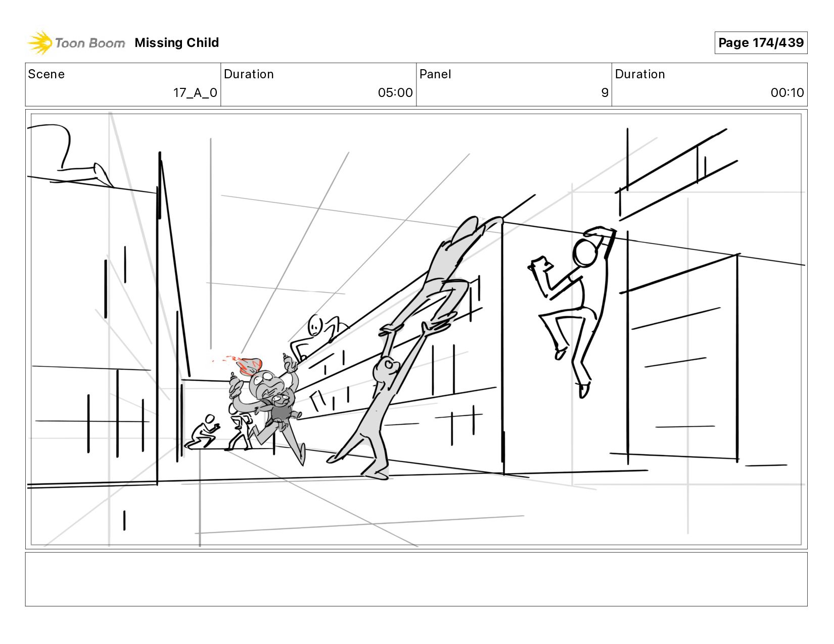Click the 'Panel' header label
Viewport: 834px width, 644px height.
tap(435, 74)
